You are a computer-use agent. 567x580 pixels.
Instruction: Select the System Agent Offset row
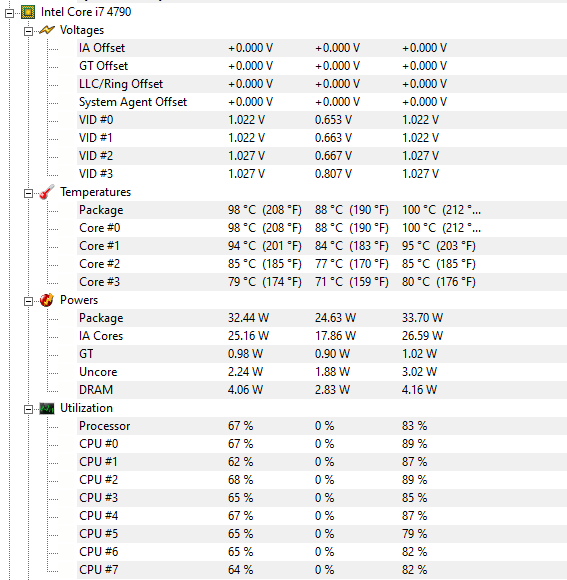click(x=322, y=102)
